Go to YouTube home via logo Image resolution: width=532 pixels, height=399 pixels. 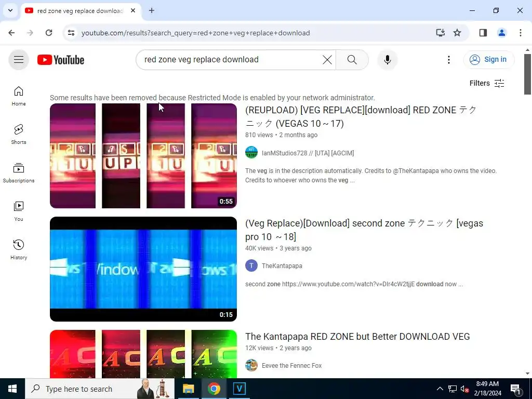click(61, 60)
